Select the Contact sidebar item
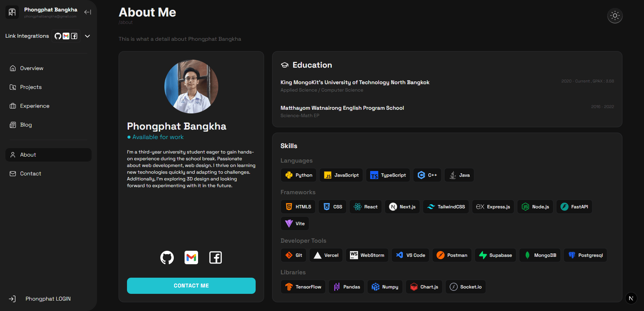Image resolution: width=644 pixels, height=311 pixels. click(30, 174)
